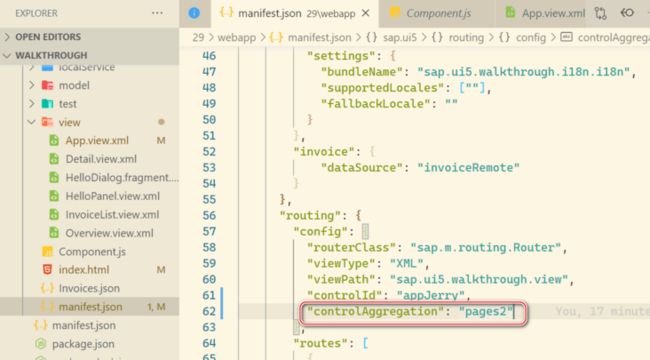
Task: Select the test folder icon
Action: (x=47, y=104)
